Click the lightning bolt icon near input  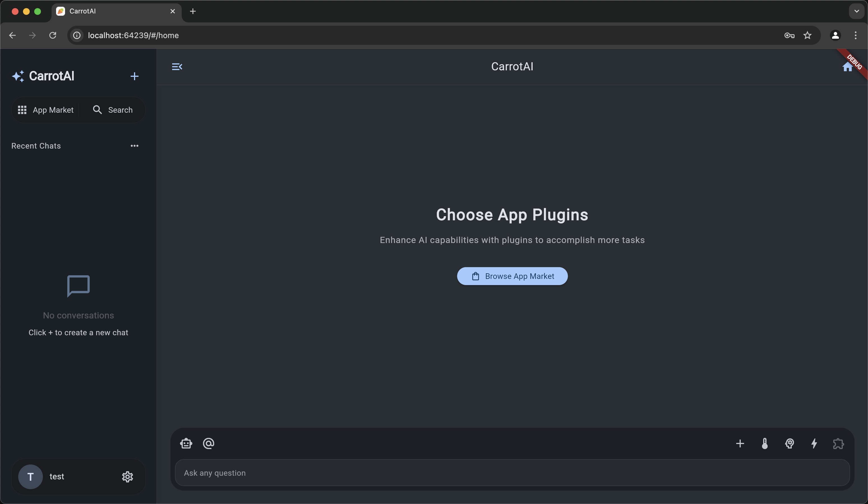point(814,443)
